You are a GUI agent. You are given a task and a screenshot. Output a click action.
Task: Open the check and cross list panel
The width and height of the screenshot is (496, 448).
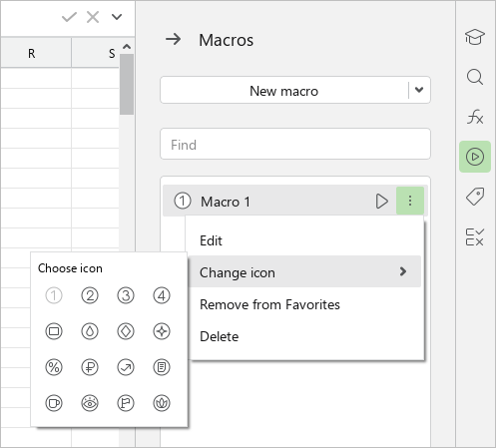(x=475, y=236)
